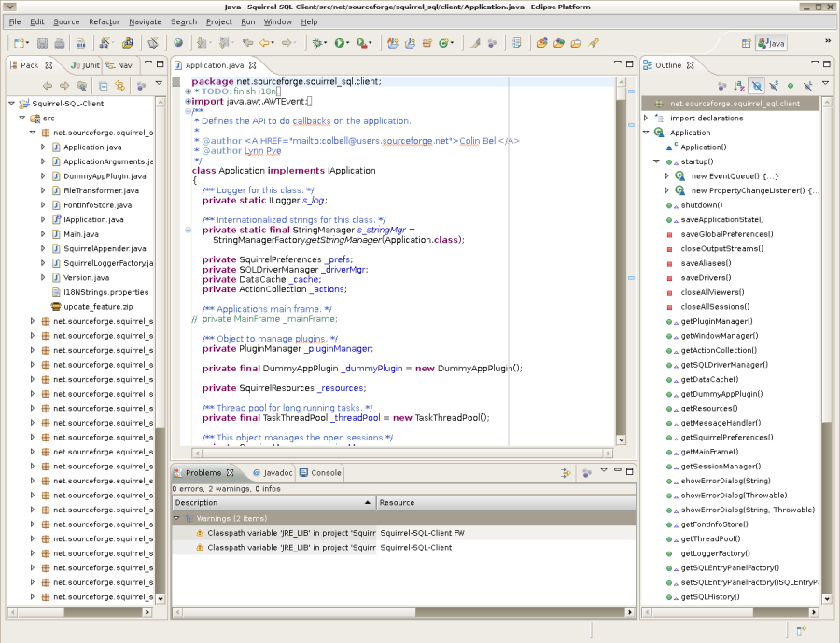Click the Open Web Browser globe icon
Screen dimensions: 840x643
pos(179,42)
